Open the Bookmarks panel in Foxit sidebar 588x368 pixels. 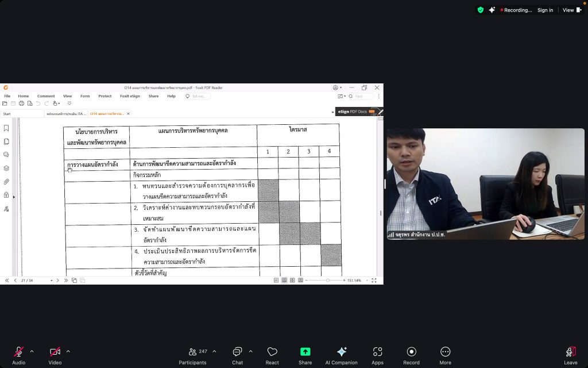point(6,128)
